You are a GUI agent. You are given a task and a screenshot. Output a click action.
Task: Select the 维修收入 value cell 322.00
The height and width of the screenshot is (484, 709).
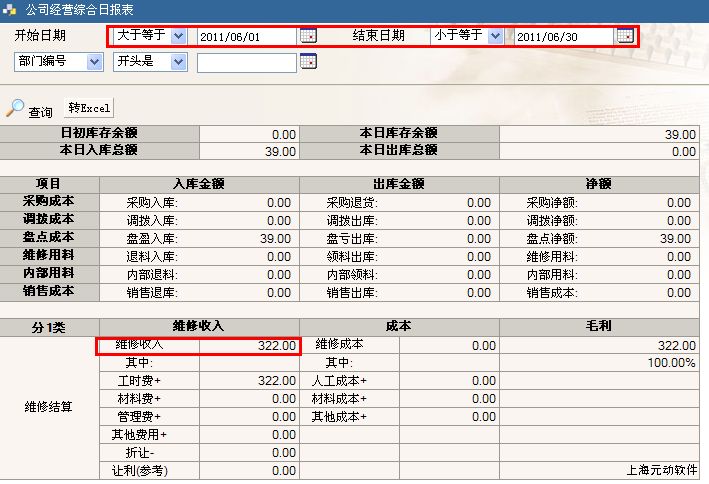pyautogui.click(x=250, y=345)
